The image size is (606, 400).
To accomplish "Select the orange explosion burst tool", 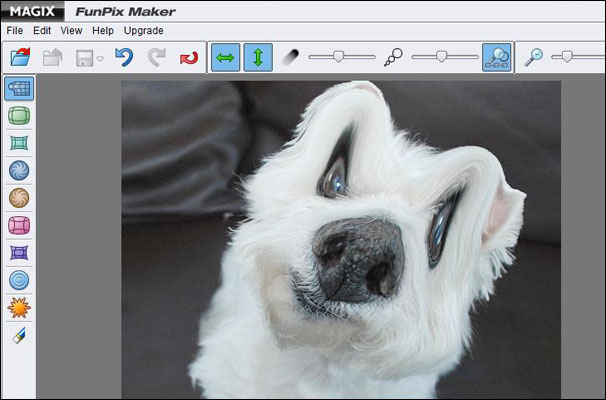I will tap(18, 308).
